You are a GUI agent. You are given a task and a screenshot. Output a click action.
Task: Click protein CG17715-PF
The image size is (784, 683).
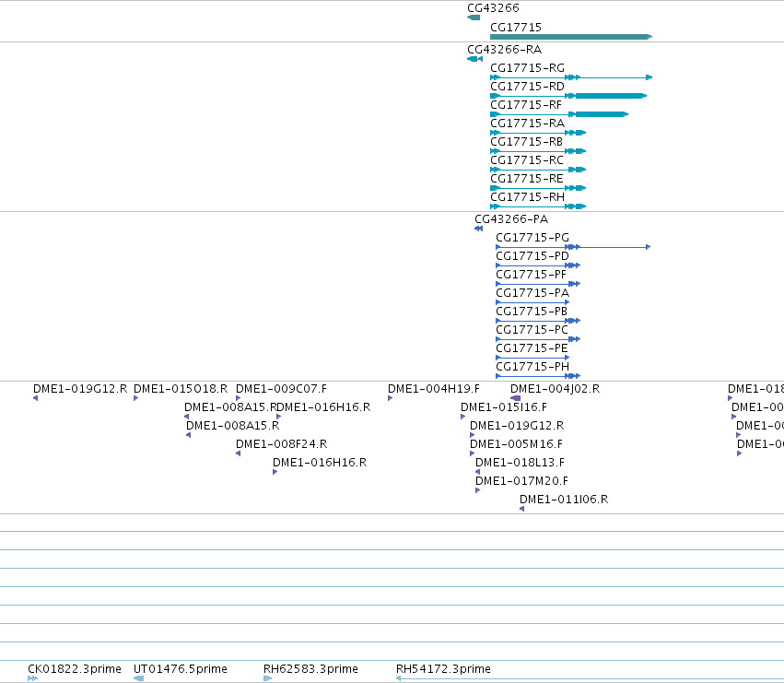pos(531,275)
